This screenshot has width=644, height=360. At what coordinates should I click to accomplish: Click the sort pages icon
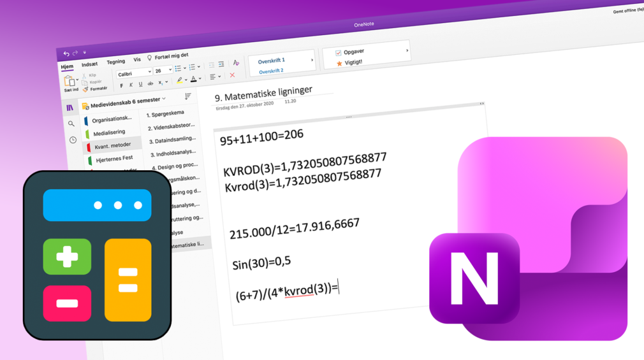pos(187,96)
